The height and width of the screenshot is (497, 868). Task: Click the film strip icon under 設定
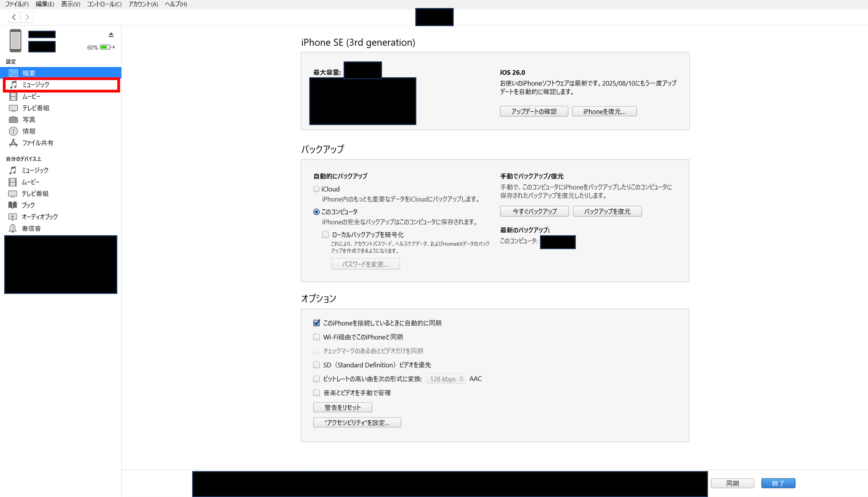(13, 97)
